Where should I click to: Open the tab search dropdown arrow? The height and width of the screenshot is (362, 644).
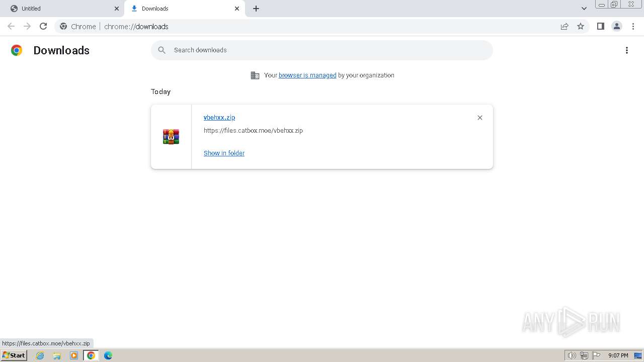(584, 9)
